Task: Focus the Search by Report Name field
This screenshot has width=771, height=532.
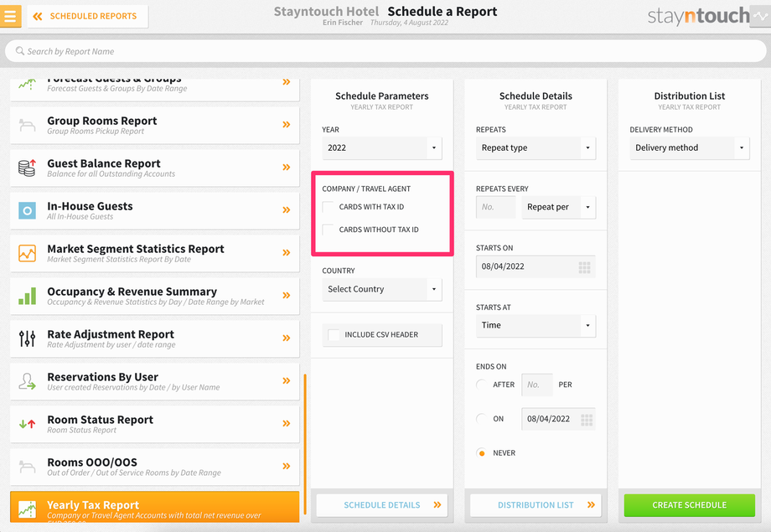Action: (385, 51)
